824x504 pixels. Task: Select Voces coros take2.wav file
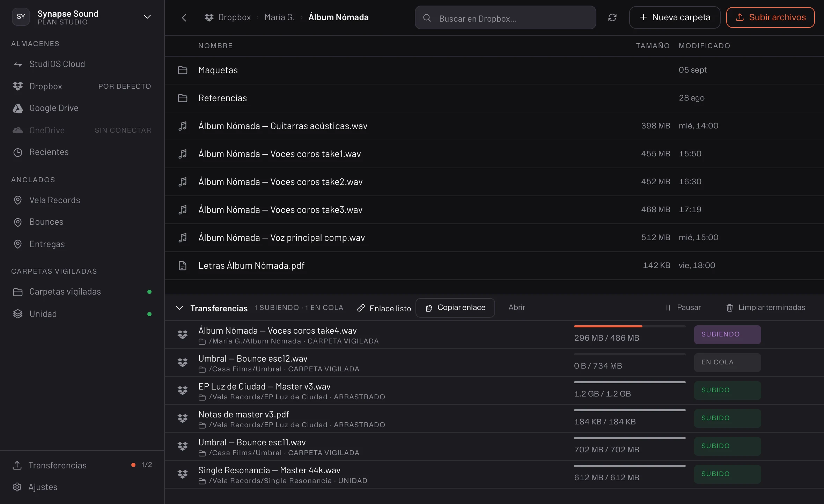coord(494,182)
